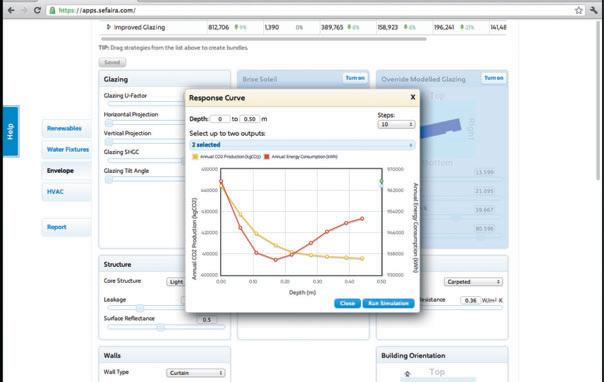
Task: Expand the '2 selected' outputs dropdown
Action: 302,145
